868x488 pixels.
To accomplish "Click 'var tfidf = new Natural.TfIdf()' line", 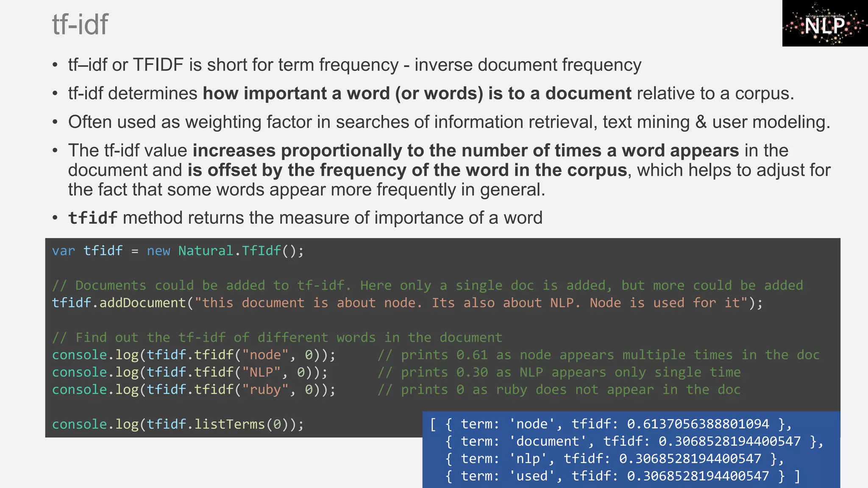I will pos(178,251).
